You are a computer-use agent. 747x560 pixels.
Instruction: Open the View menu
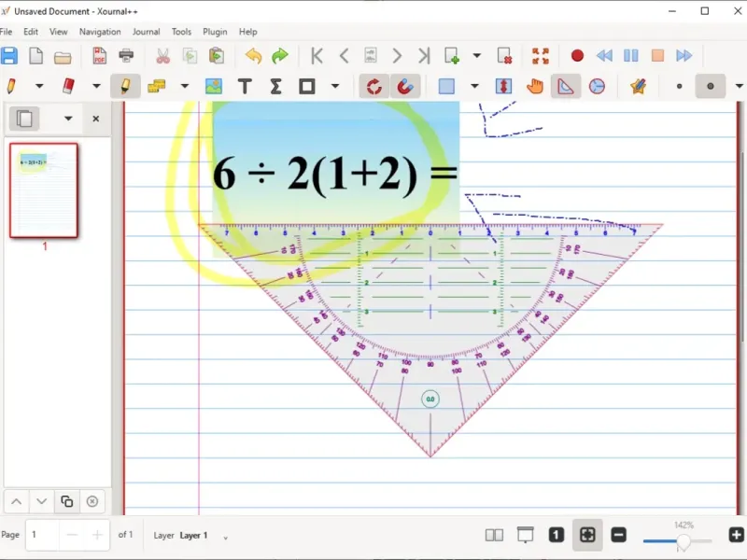59,32
